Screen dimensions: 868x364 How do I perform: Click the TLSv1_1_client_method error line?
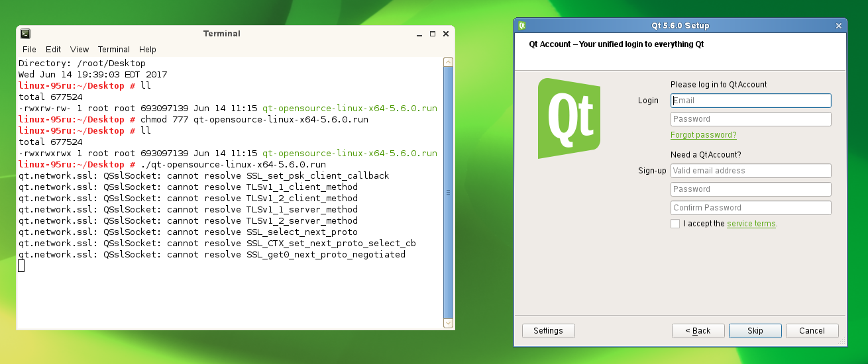click(x=188, y=187)
